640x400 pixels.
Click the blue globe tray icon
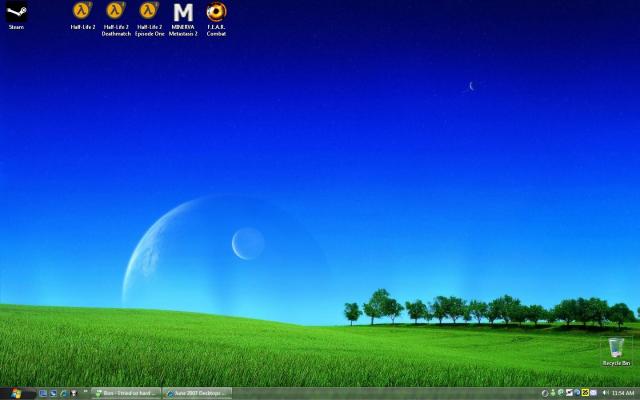577,393
